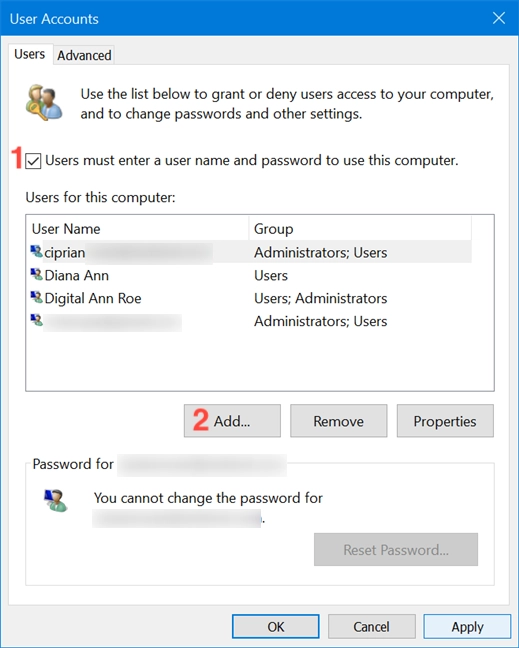This screenshot has height=648, width=519.
Task: Uncheck 'Users must enter a user name' checkbox
Action: click(33, 161)
